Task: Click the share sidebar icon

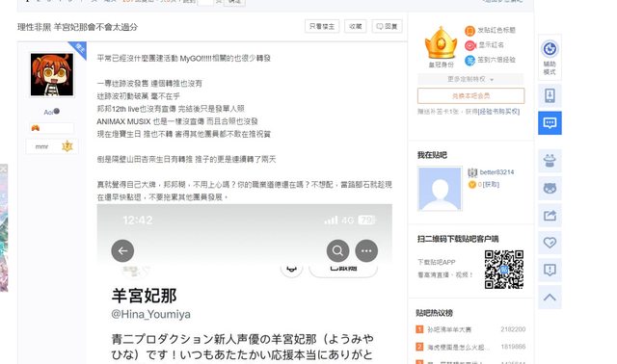Action: pos(550,216)
